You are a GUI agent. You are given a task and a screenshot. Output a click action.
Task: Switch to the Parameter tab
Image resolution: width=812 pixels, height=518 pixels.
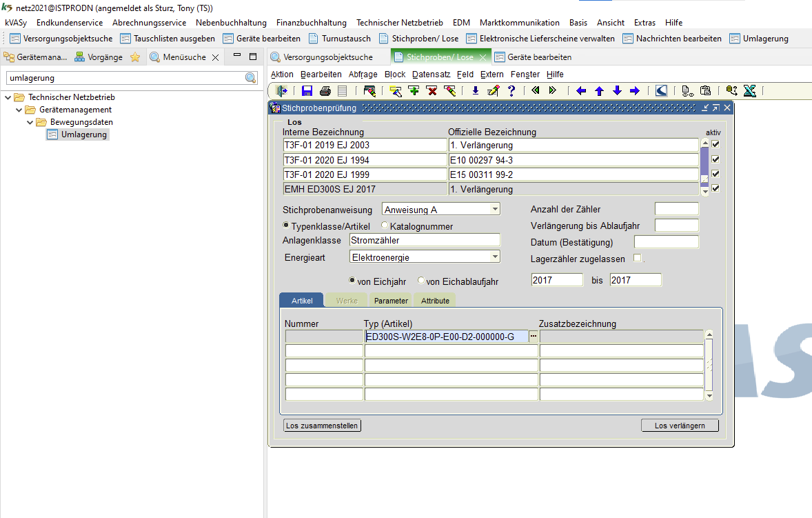pos(391,301)
